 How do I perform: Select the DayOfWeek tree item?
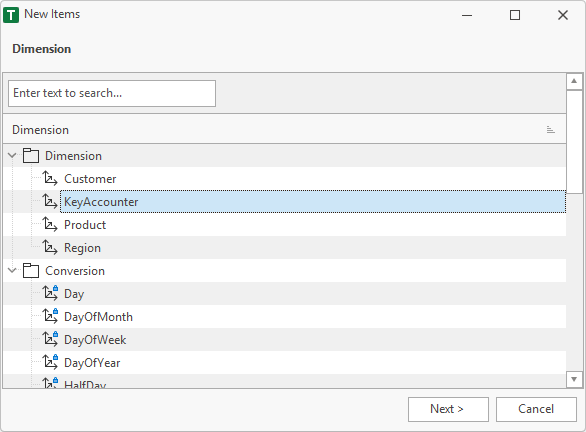click(x=95, y=340)
